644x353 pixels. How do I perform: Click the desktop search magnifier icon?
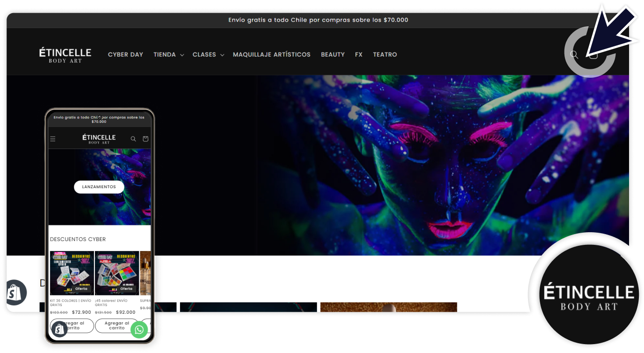(574, 55)
